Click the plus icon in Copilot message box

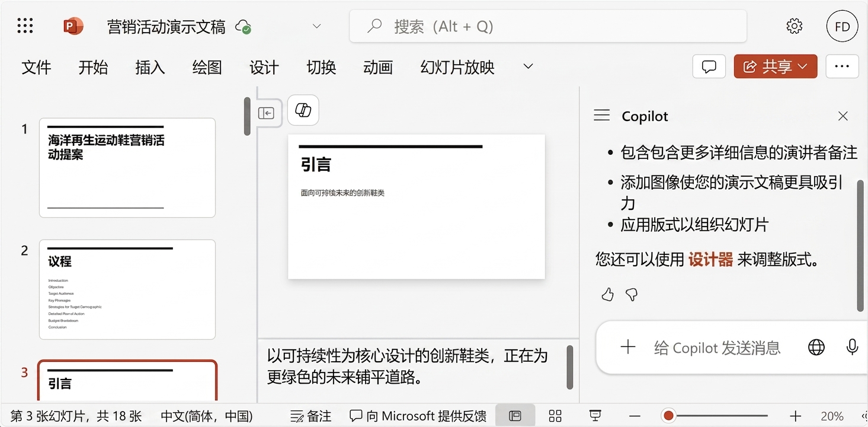tap(627, 348)
